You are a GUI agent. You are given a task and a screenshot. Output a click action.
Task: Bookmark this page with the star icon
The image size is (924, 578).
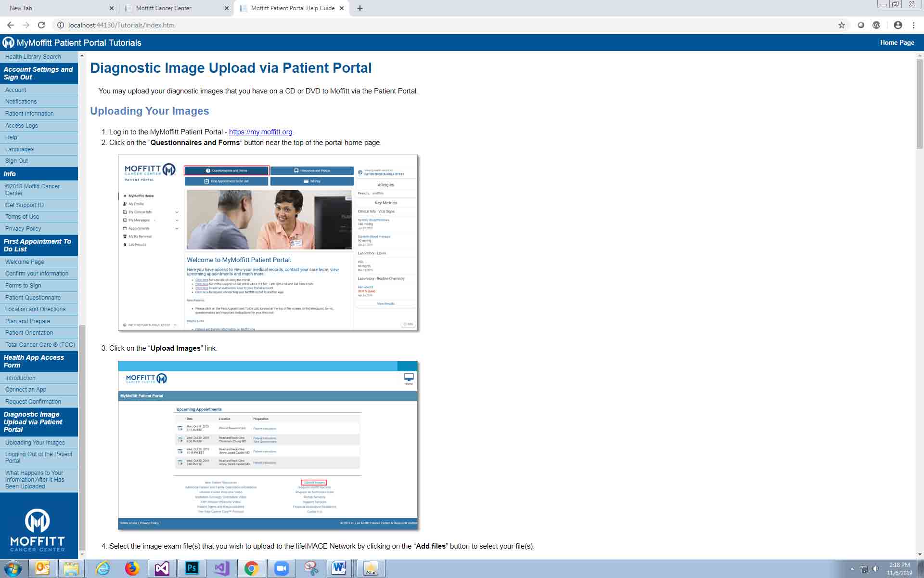click(x=841, y=25)
